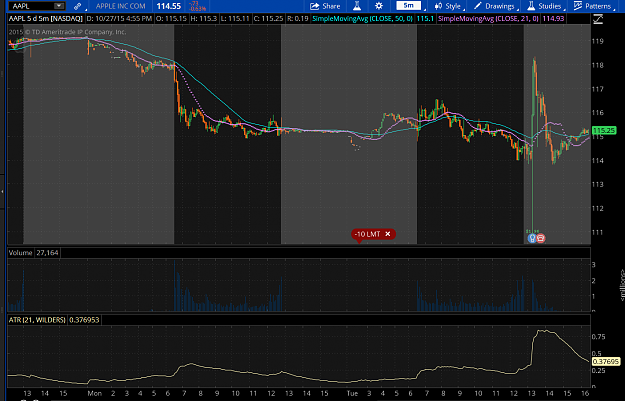Expand the collapsed left sidebar arrow
The height and width of the screenshot is (401, 625).
(x=2, y=192)
